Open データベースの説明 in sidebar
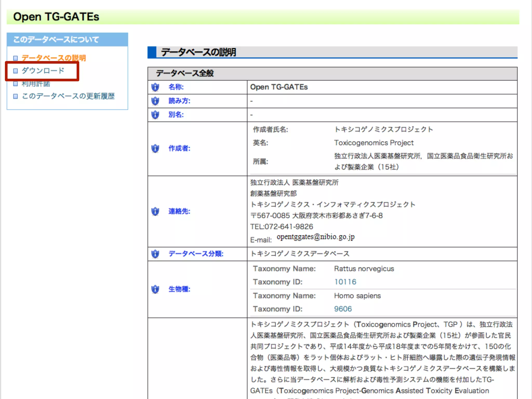The image size is (532, 399). (54, 58)
